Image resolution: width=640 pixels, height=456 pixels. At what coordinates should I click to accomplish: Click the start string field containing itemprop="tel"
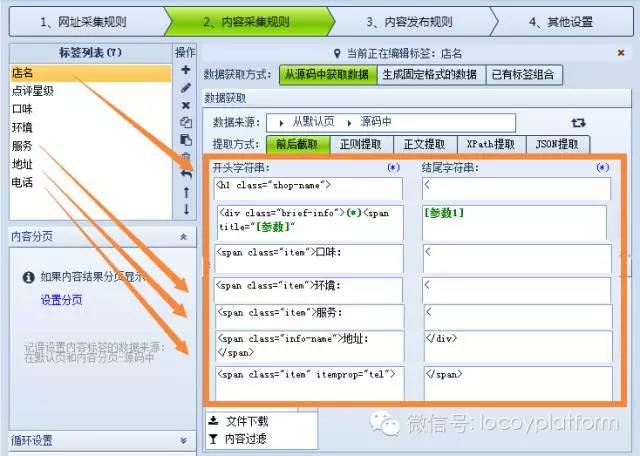pos(310,384)
